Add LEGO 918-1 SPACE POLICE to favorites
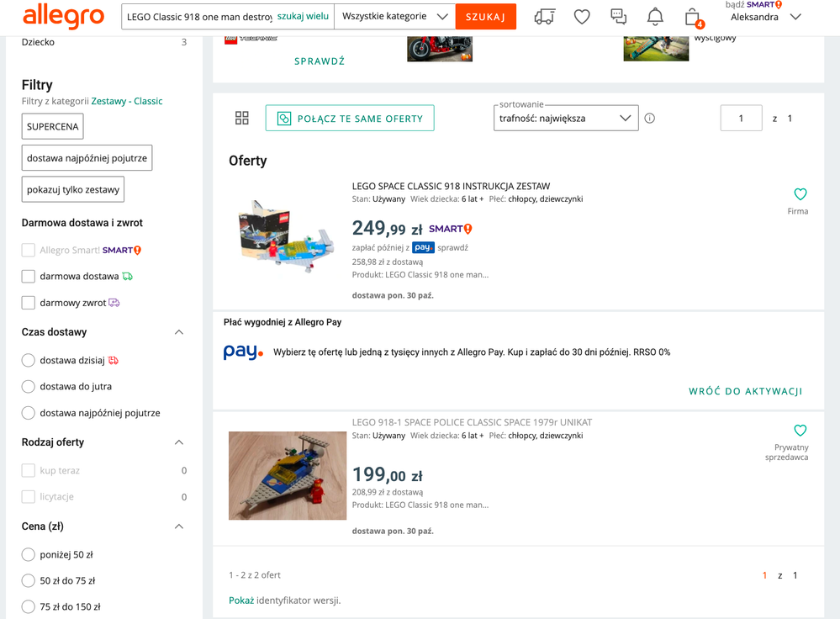The image size is (840, 619). [800, 431]
